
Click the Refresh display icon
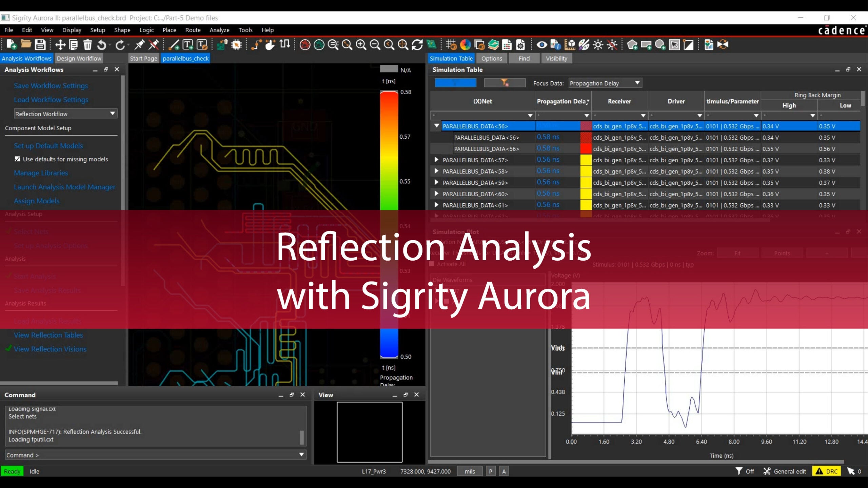coord(417,44)
